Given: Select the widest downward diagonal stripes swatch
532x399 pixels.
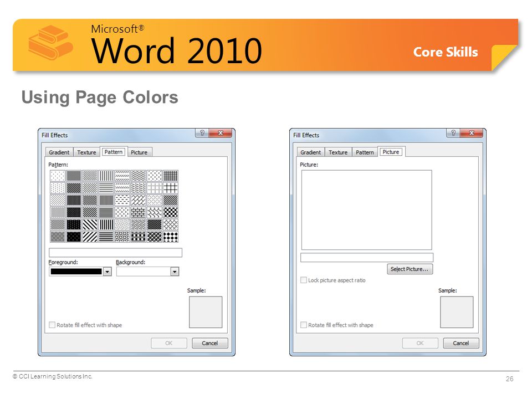Looking at the screenshot, I should (x=90, y=224).
